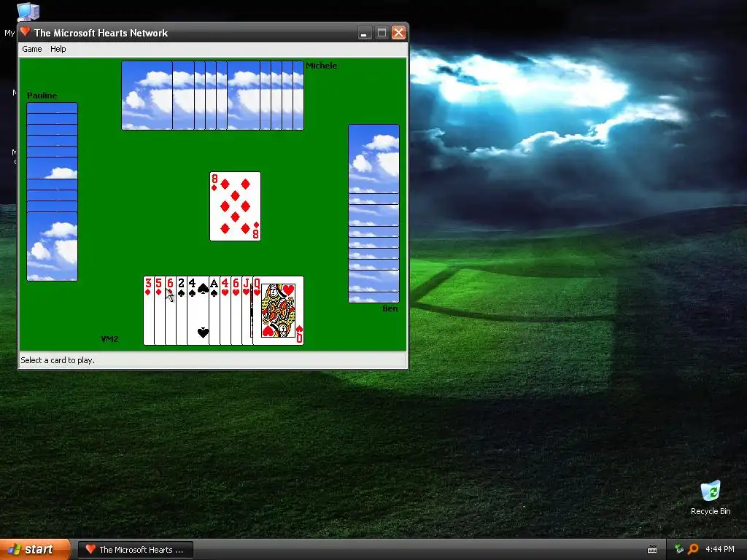Click the Microsoft Hearts taskbar button

135,550
